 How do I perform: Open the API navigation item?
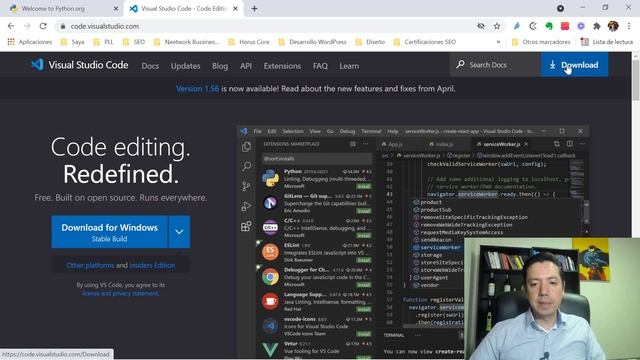click(246, 66)
